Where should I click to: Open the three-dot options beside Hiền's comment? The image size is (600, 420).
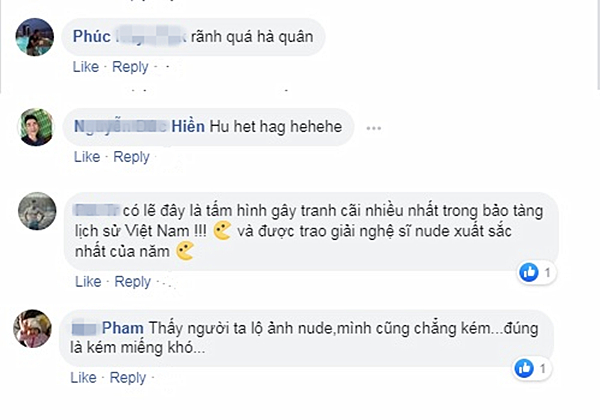coord(374,128)
